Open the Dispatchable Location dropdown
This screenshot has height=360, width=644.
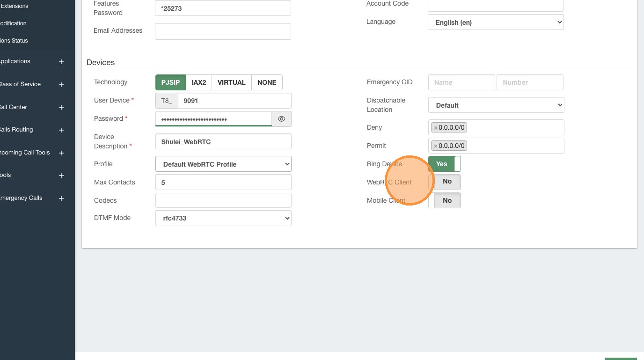click(496, 105)
